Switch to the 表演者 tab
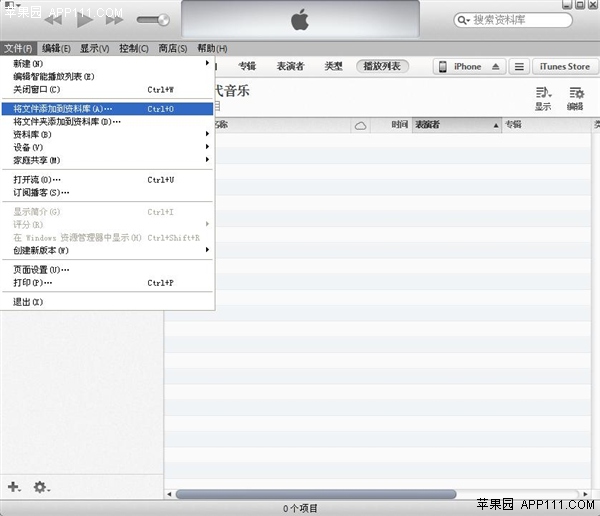Image resolution: width=600 pixels, height=516 pixels. pyautogui.click(x=290, y=67)
